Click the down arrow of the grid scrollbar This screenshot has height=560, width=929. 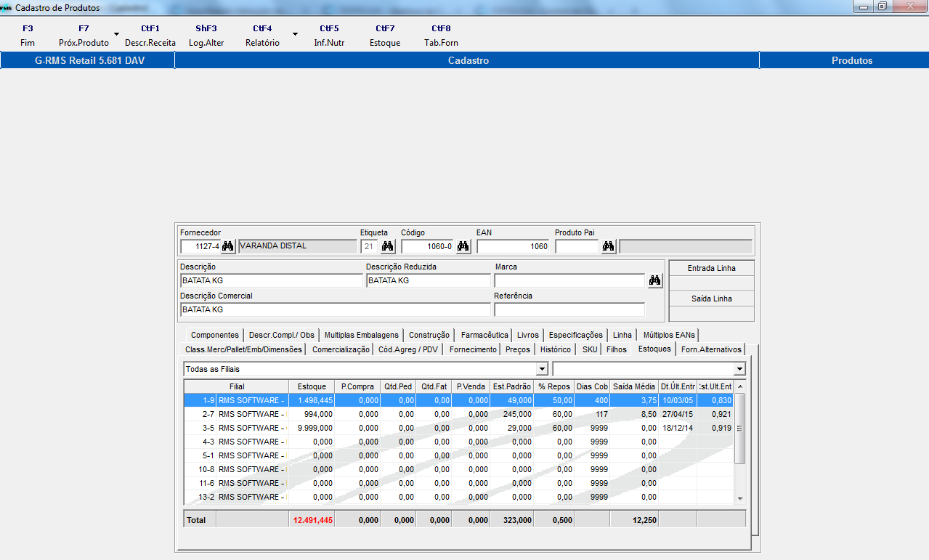pos(740,499)
